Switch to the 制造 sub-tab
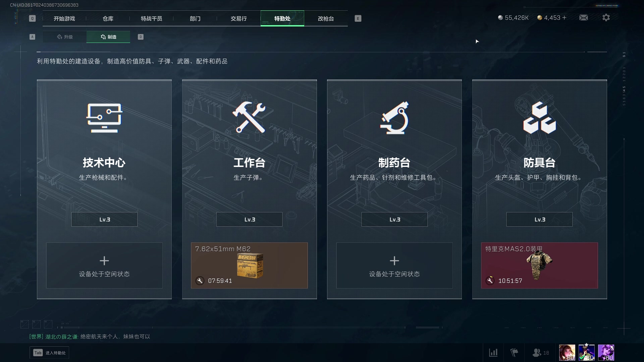The image size is (644, 362). coord(108,37)
